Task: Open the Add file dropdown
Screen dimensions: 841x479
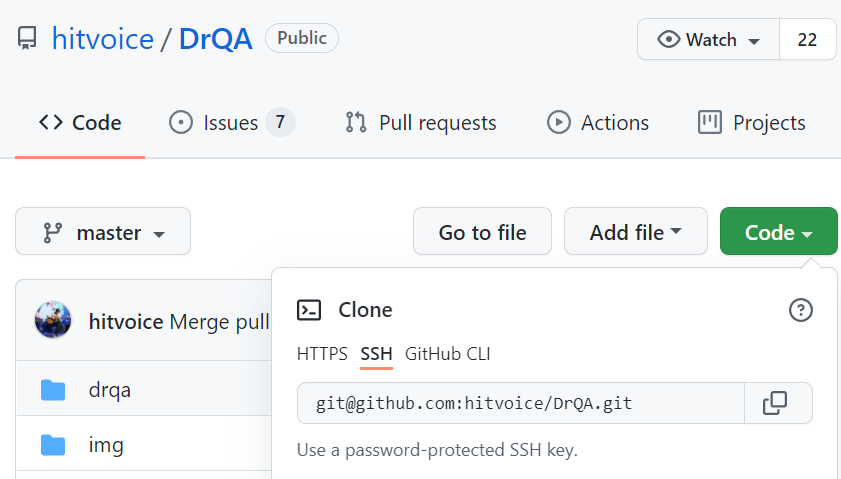Action: (636, 231)
